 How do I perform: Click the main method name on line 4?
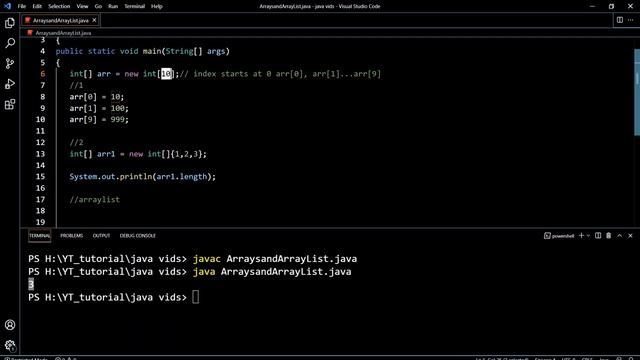tap(152, 51)
